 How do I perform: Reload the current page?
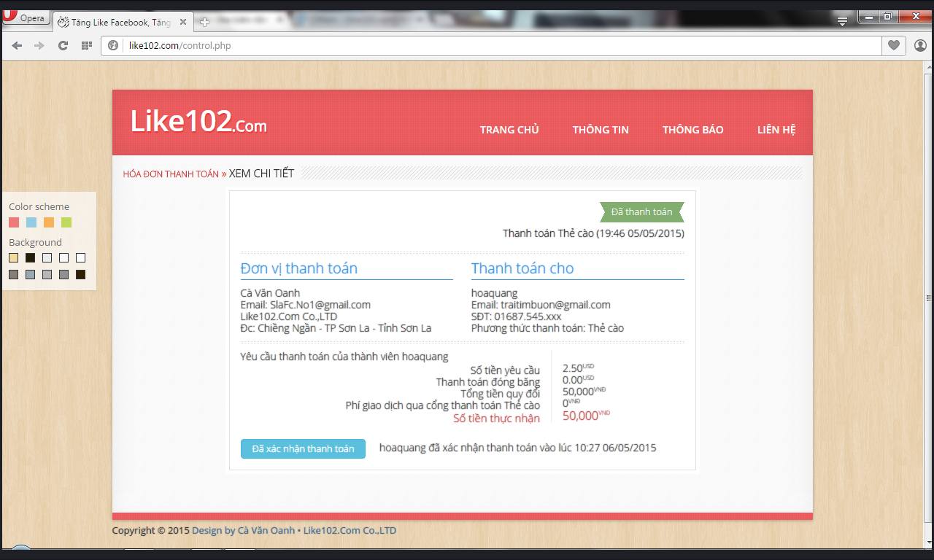63,45
